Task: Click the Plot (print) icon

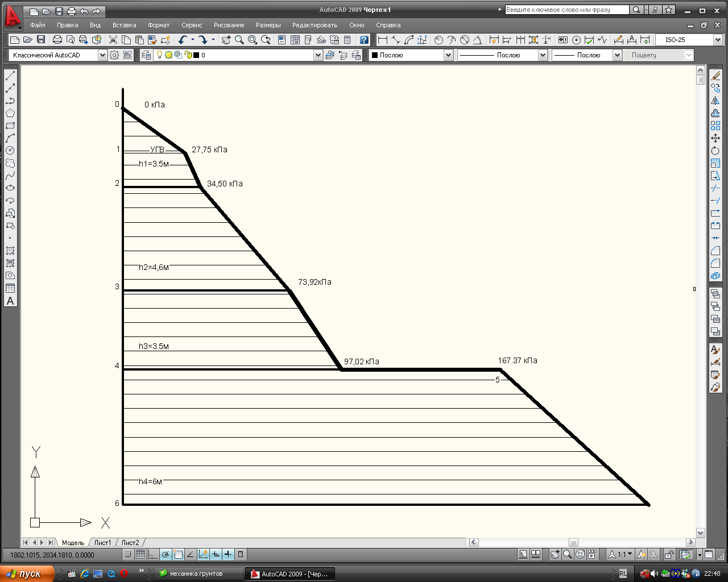Action: 57,40
